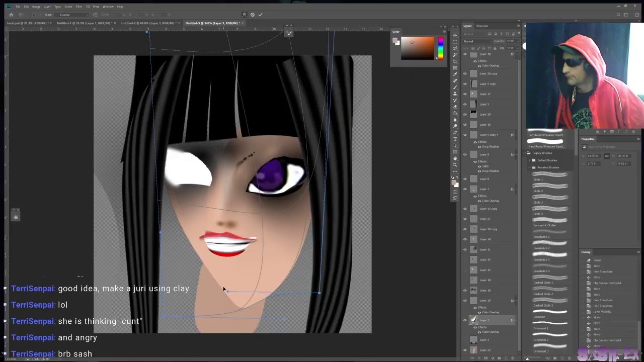
Task: Collapse effects of Layer 3
Action: tap(517, 320)
